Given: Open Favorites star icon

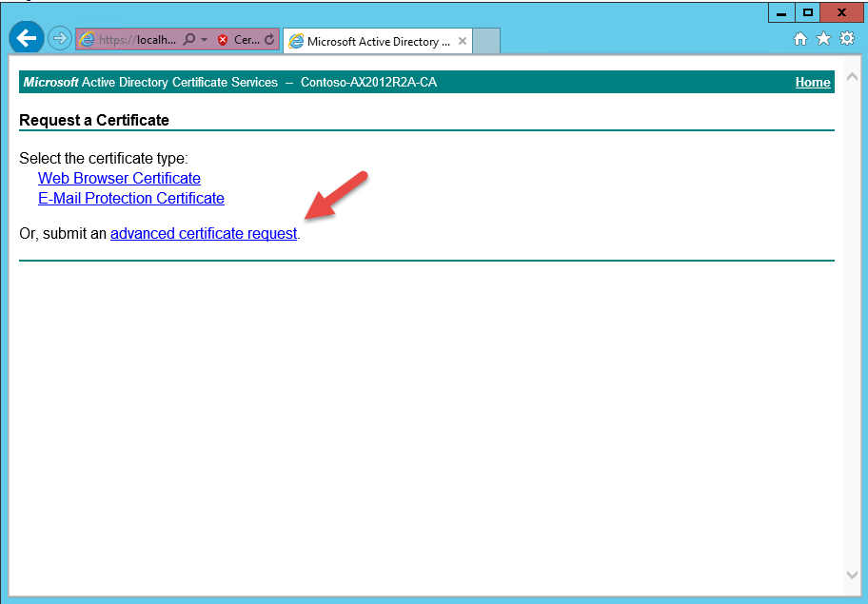Looking at the screenshot, I should tap(823, 39).
